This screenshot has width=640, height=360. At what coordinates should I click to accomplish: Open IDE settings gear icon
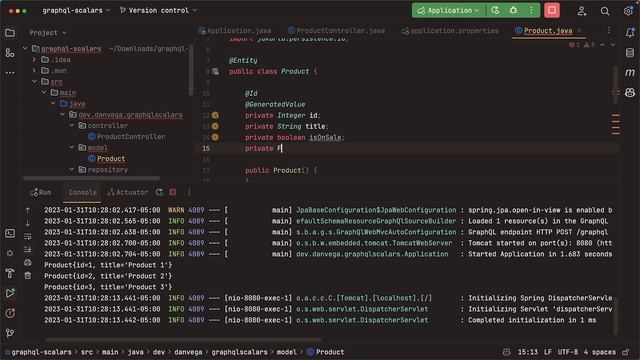628,11
